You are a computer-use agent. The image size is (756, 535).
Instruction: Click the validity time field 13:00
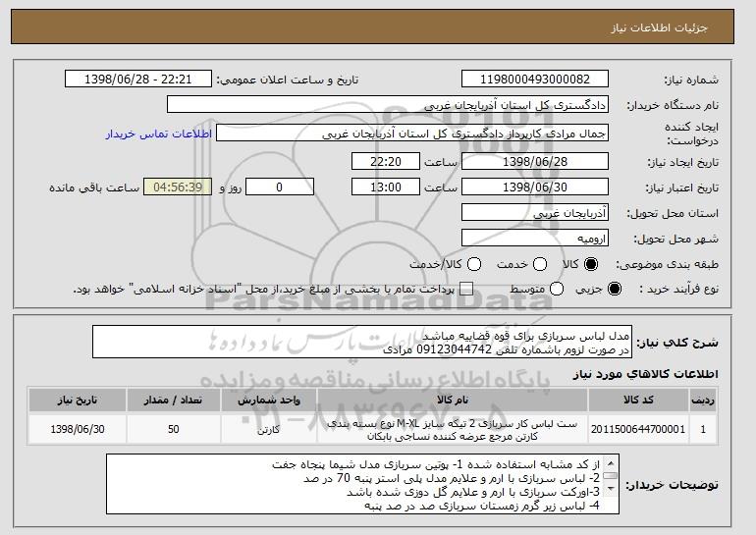pyautogui.click(x=386, y=187)
